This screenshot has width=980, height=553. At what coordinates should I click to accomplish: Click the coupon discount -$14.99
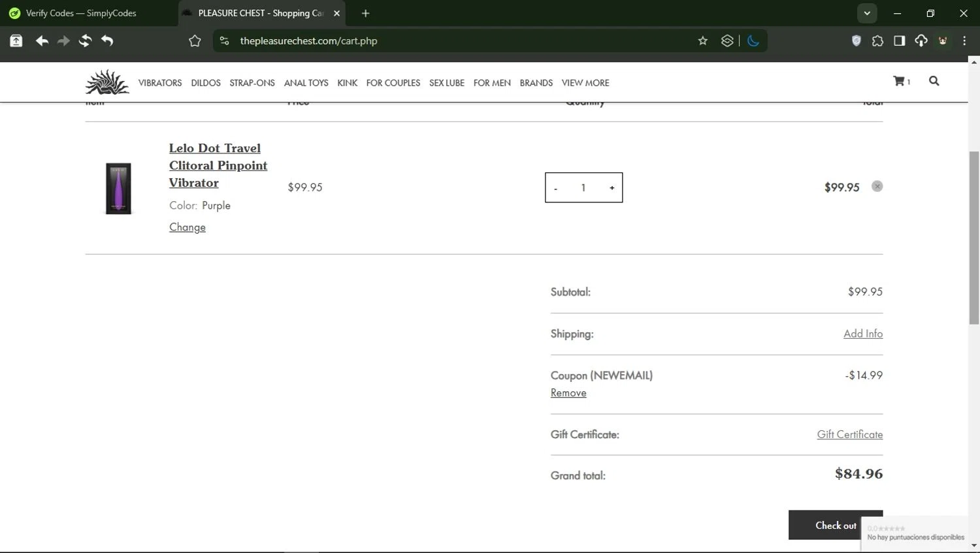click(x=864, y=375)
